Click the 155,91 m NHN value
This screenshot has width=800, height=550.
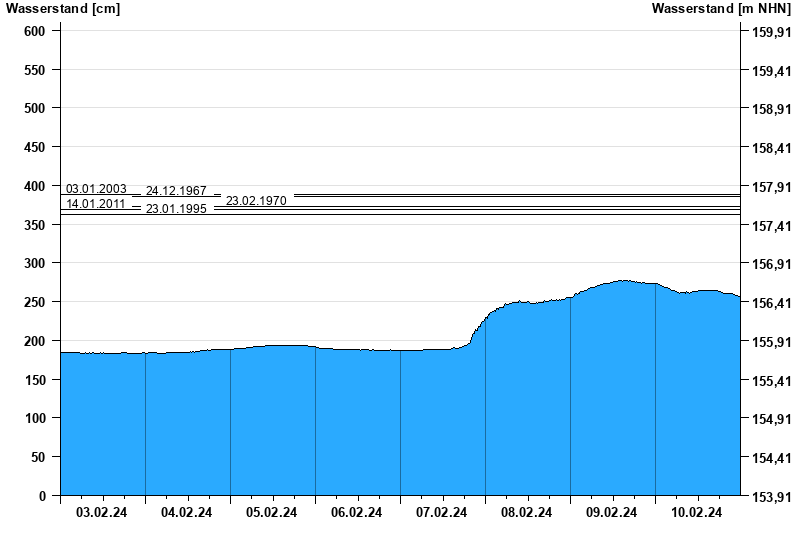point(772,342)
